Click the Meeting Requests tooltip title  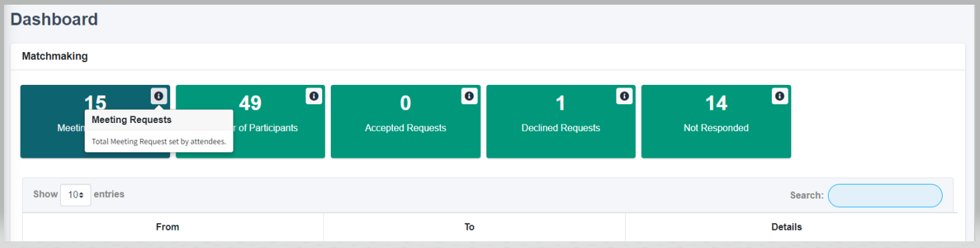pos(131,120)
